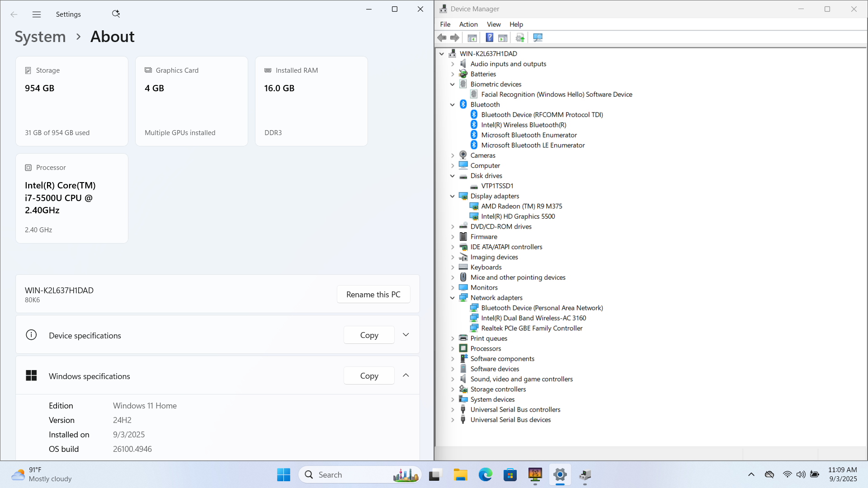
Task: Open File menu in Device Manager
Action: (x=445, y=24)
